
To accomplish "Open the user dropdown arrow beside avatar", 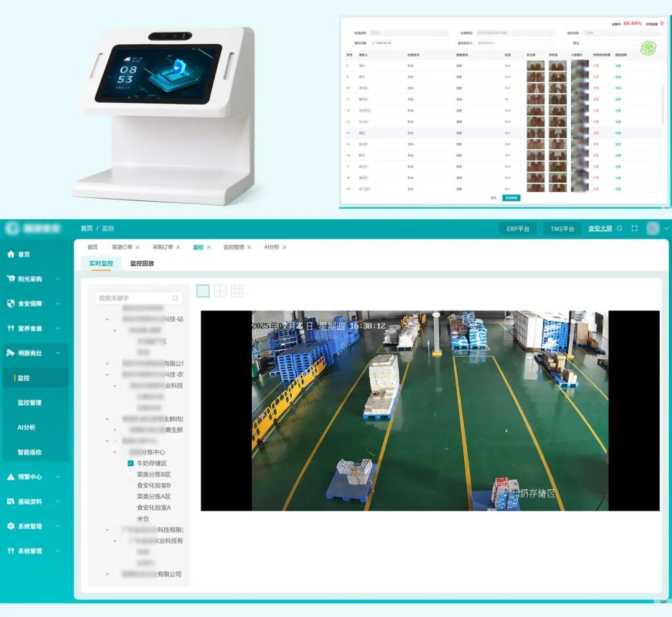I will click(666, 228).
